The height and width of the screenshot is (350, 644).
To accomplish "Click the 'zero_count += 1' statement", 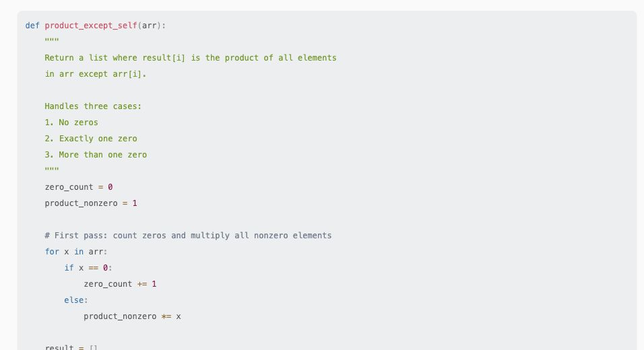I will [x=120, y=284].
